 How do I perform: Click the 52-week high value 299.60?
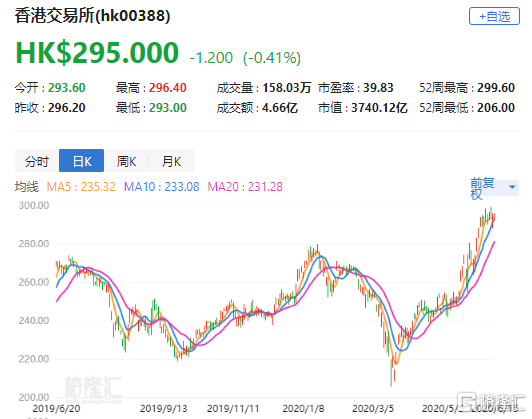click(496, 88)
